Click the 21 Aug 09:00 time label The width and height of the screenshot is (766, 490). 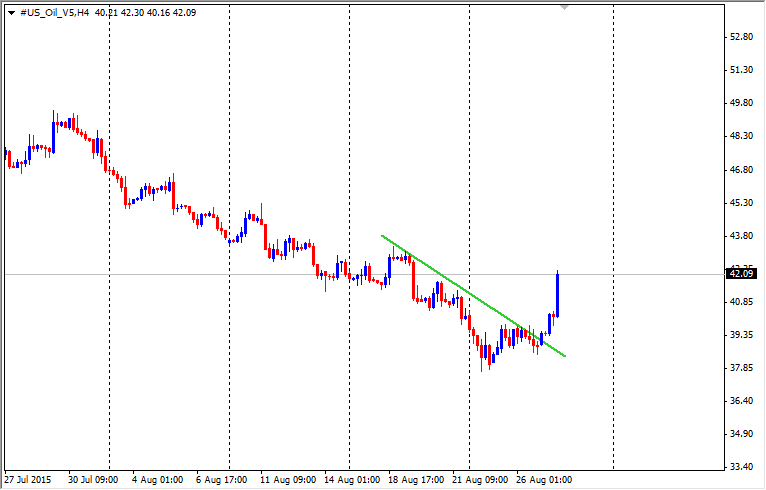[480, 480]
